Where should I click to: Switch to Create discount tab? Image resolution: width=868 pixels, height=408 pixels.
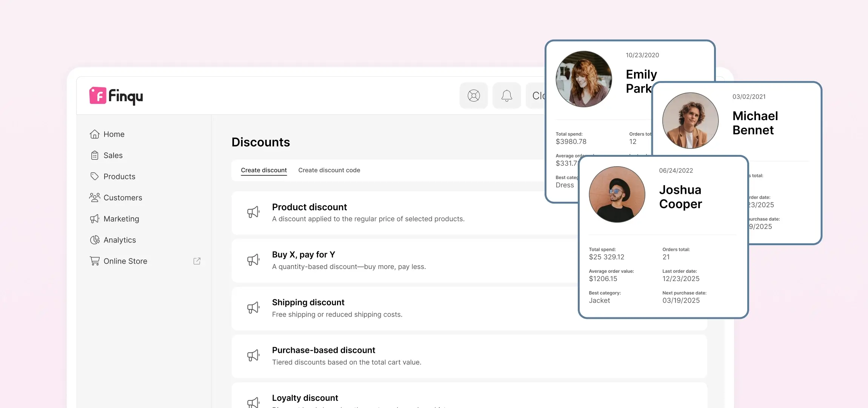[x=264, y=170]
